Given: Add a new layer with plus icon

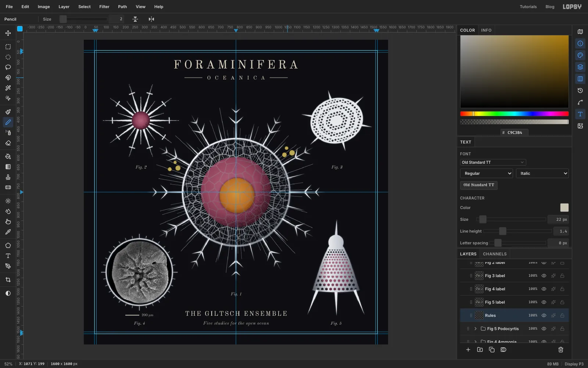Looking at the screenshot, I should 468,350.
